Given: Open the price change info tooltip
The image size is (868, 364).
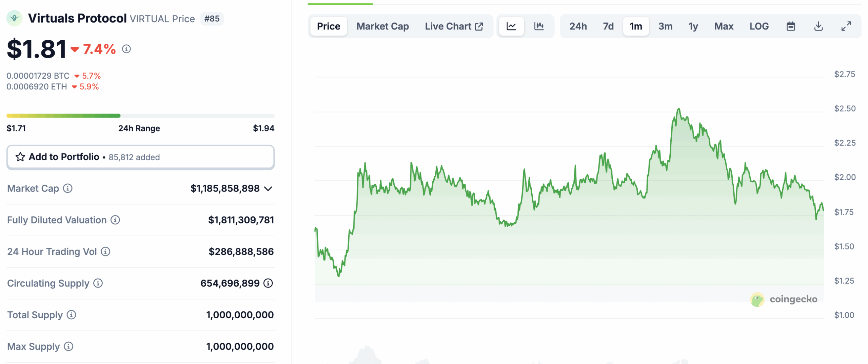Looking at the screenshot, I should click(x=127, y=49).
